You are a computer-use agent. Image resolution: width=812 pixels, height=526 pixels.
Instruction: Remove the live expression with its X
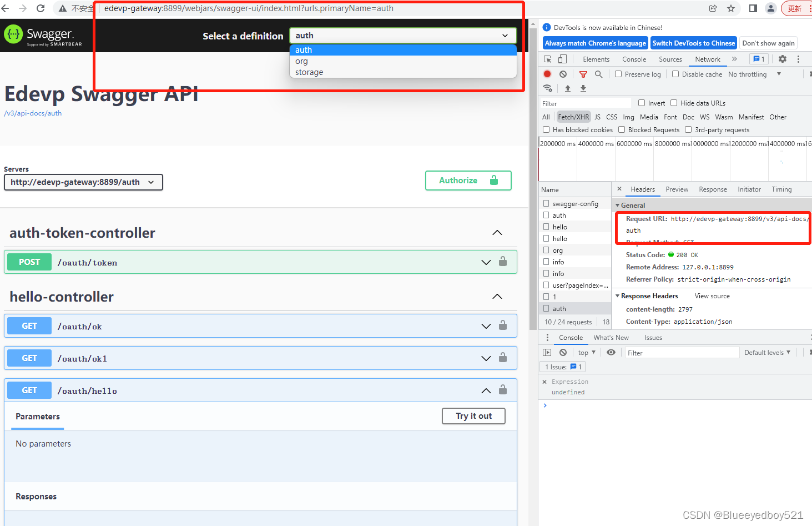point(544,382)
